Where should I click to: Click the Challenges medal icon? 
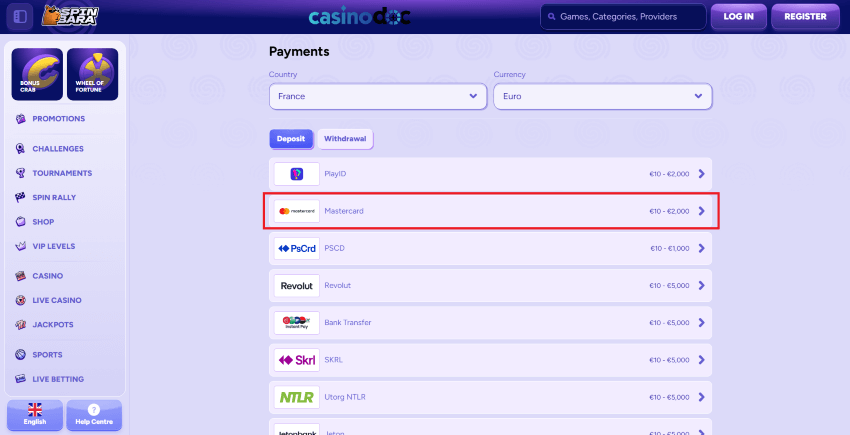pyautogui.click(x=21, y=149)
